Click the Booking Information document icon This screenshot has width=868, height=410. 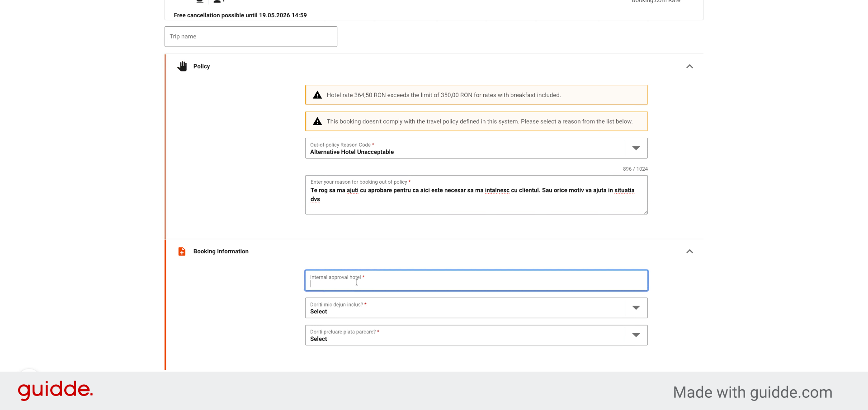coord(182,252)
